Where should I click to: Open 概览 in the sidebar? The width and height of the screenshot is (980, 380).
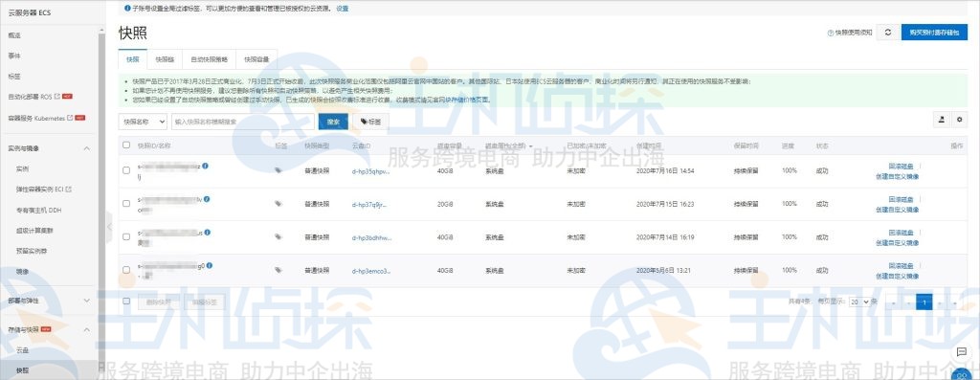pos(14,35)
